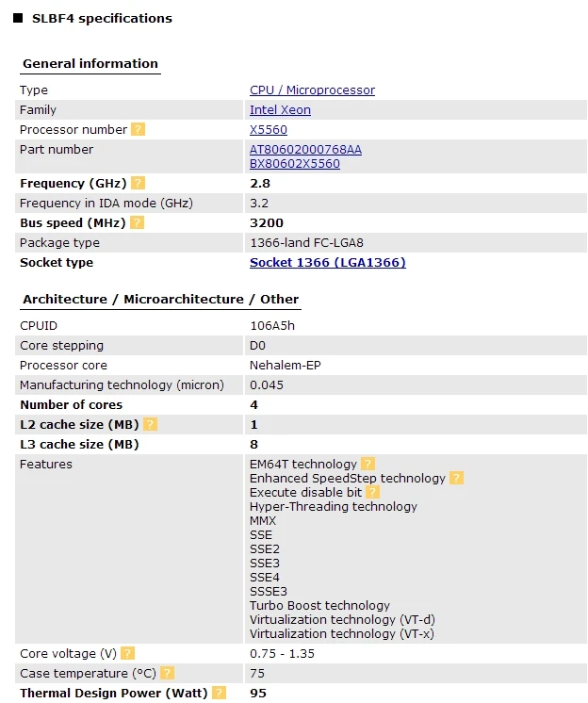Viewport: 588px width, 703px height.
Task: Select the General information section heading
Action: click(x=90, y=64)
